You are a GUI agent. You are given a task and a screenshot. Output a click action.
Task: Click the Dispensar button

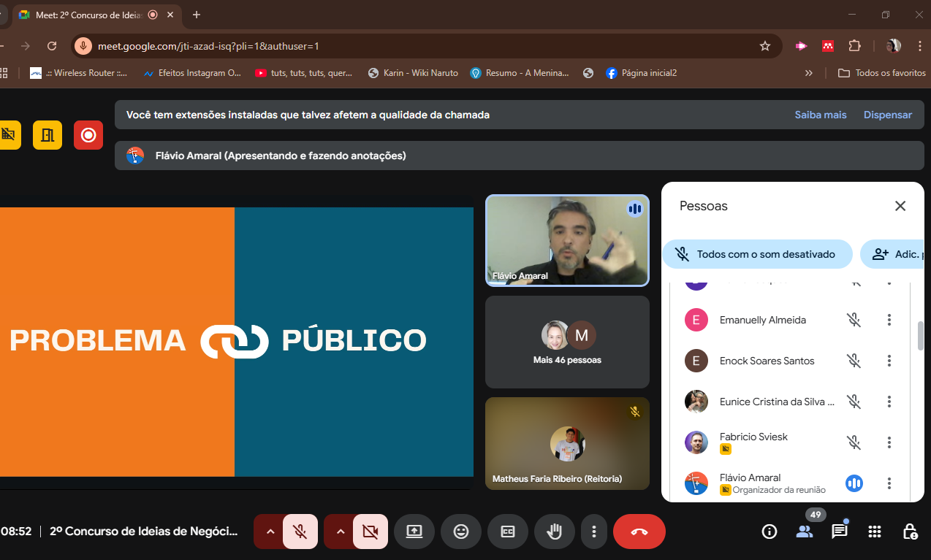click(x=888, y=115)
